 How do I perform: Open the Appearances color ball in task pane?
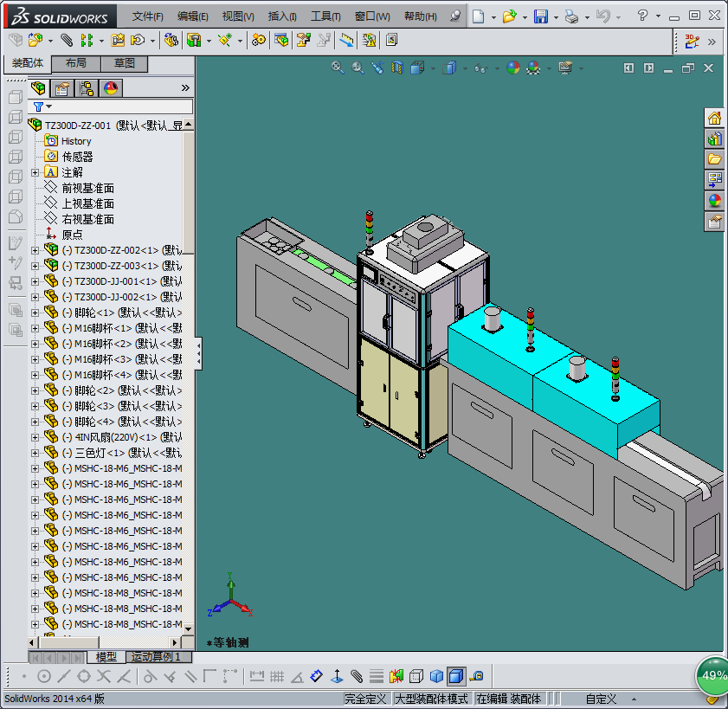coord(714,201)
